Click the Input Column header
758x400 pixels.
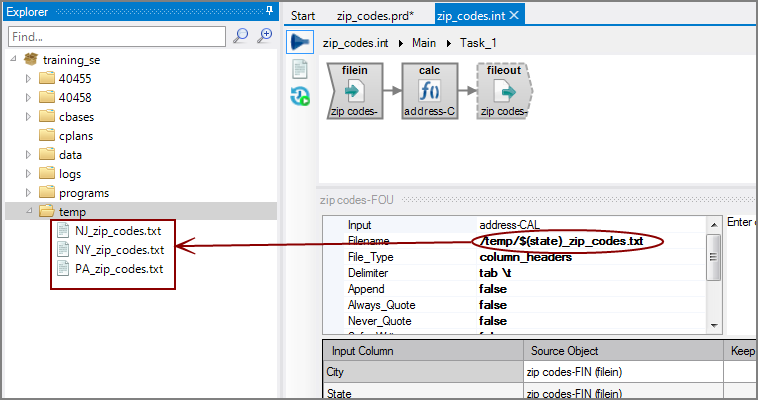point(423,351)
